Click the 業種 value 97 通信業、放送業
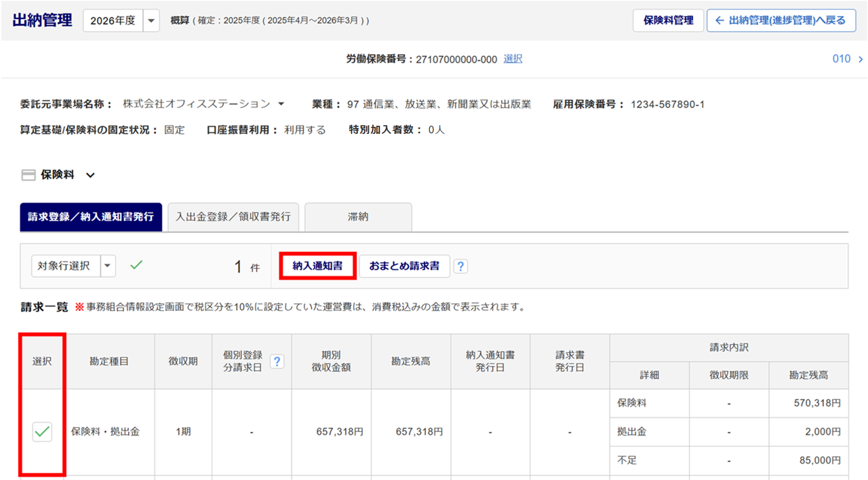This screenshot has width=868, height=480. pyautogui.click(x=439, y=104)
